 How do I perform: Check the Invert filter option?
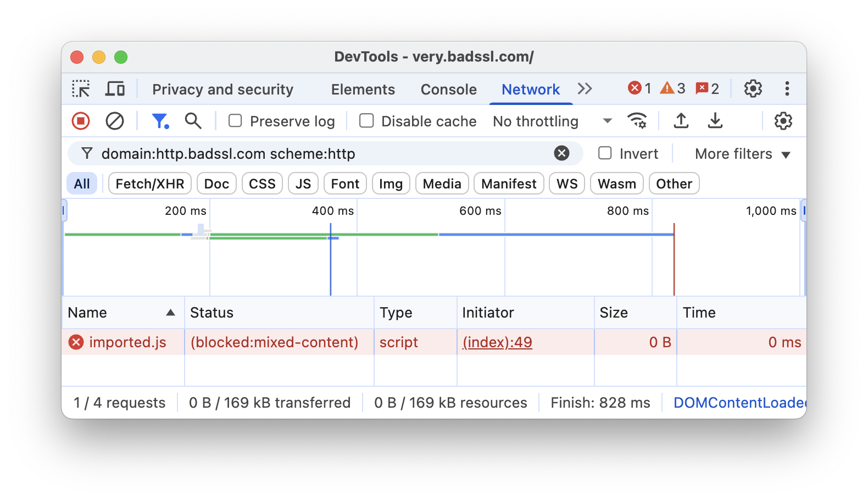605,153
